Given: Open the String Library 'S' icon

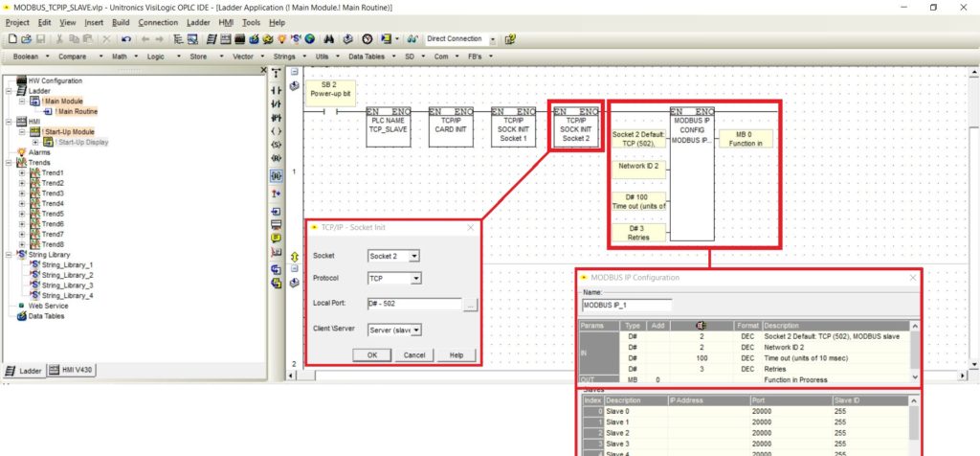Looking at the screenshot, I should 297,38.
